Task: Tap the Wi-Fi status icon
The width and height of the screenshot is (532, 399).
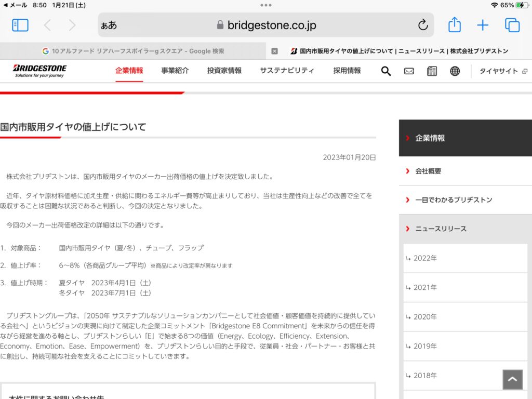Action: click(495, 5)
